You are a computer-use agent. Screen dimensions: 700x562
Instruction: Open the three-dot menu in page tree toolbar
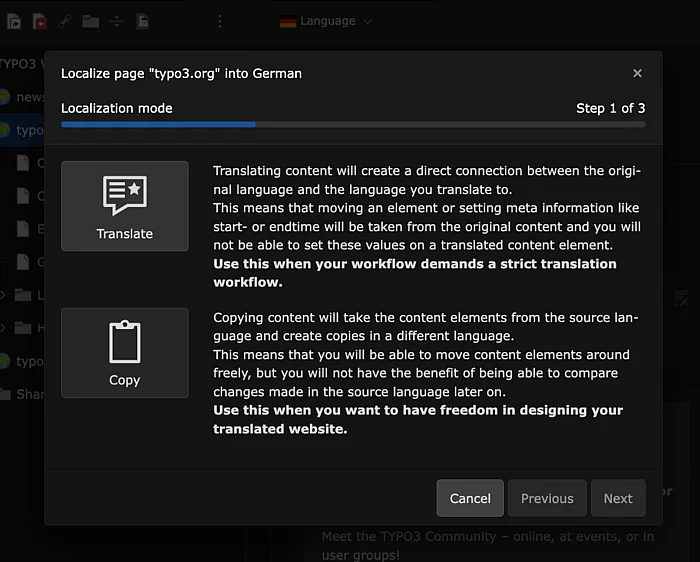(x=219, y=21)
